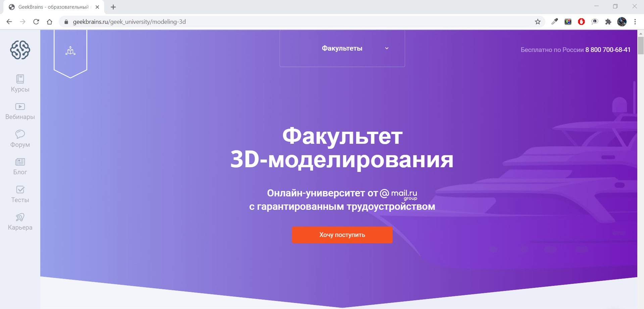Open the Карьера rocket icon
Image resolution: width=644 pixels, height=309 pixels.
click(20, 217)
